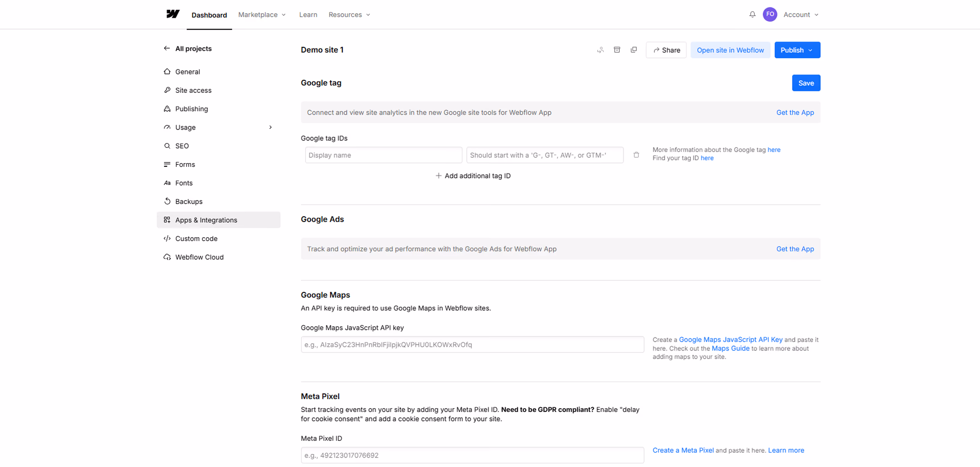The height and width of the screenshot is (467, 980).
Task: Click Add additional tag ID
Action: pos(473,176)
